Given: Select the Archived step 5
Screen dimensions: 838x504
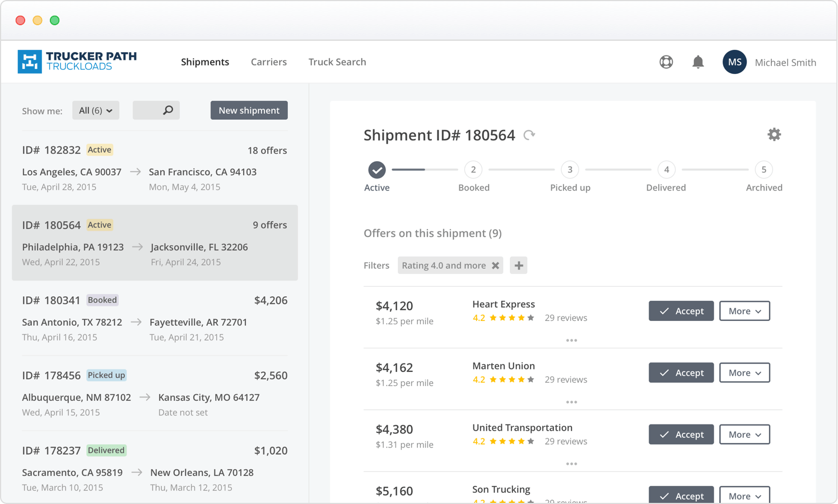Looking at the screenshot, I should pyautogui.click(x=763, y=170).
